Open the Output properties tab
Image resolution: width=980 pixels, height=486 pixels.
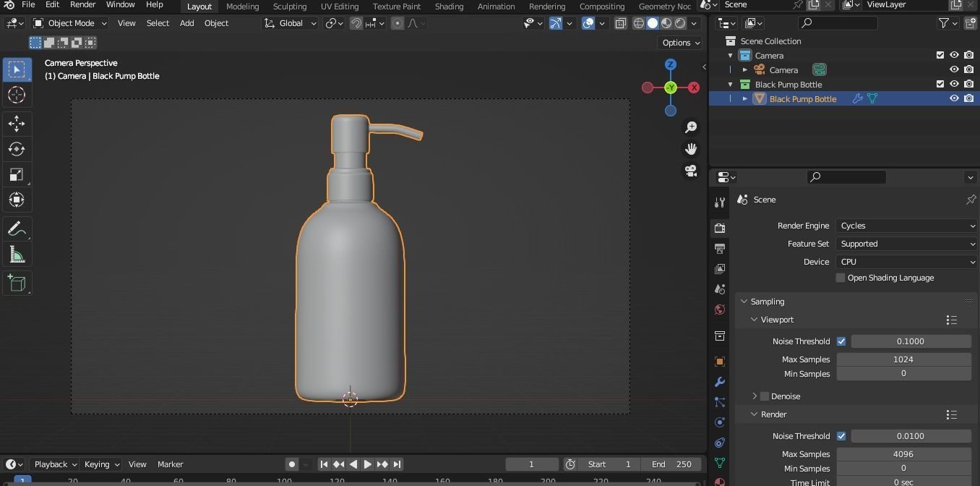(719, 248)
